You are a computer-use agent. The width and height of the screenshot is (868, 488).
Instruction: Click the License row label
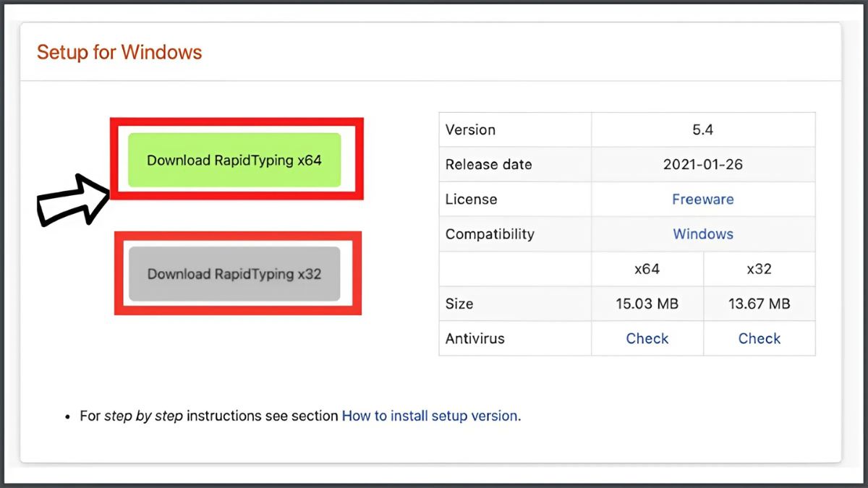pos(471,200)
